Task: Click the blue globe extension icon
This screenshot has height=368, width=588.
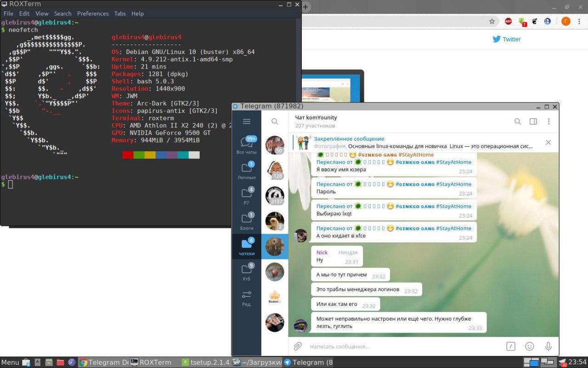Action: coord(548,21)
